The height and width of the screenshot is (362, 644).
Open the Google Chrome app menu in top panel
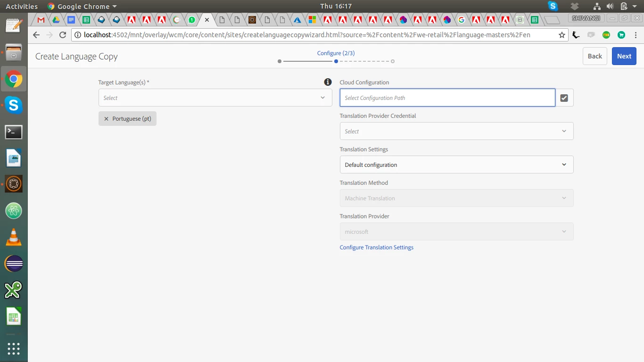click(x=82, y=6)
